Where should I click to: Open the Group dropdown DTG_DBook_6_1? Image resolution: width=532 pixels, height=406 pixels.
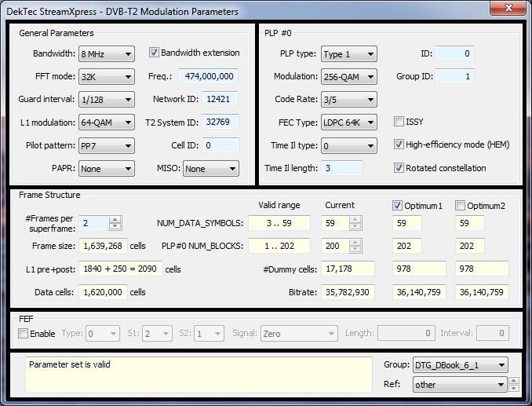click(460, 365)
